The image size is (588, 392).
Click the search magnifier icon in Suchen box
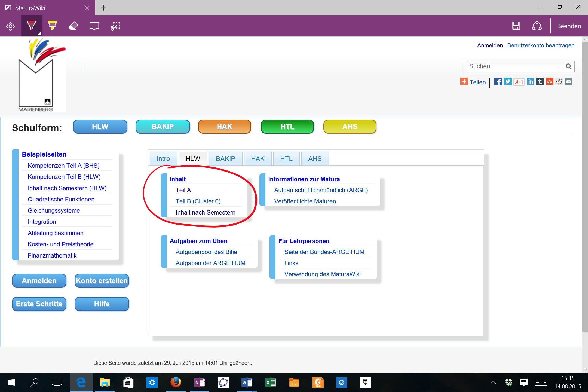pyautogui.click(x=569, y=66)
